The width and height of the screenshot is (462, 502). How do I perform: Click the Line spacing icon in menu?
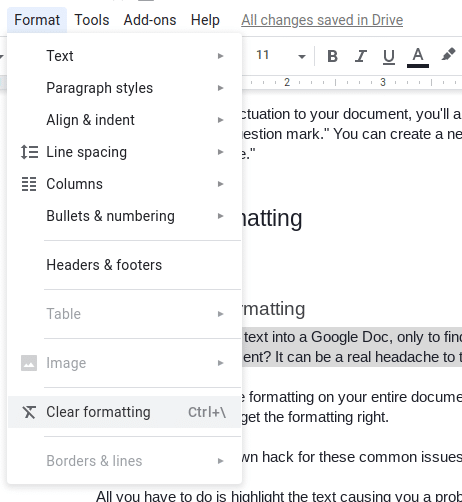pyautogui.click(x=29, y=152)
